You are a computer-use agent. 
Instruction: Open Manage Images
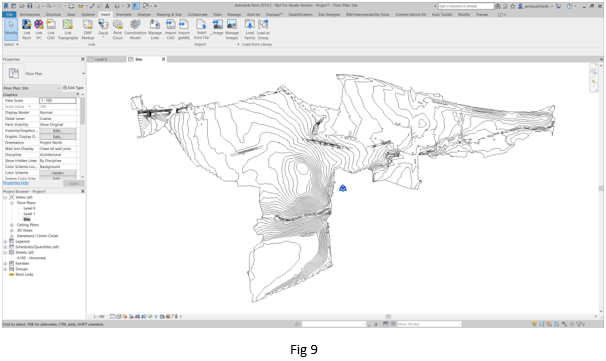point(232,29)
